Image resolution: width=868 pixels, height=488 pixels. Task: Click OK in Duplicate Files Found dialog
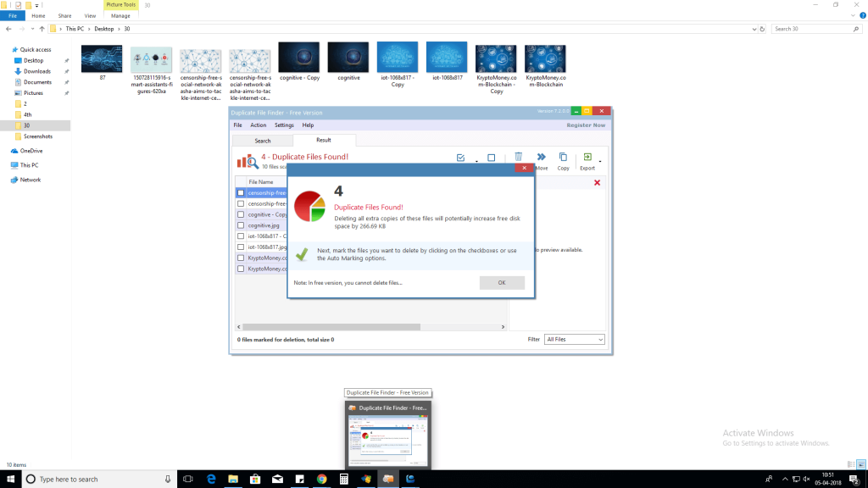coord(502,283)
